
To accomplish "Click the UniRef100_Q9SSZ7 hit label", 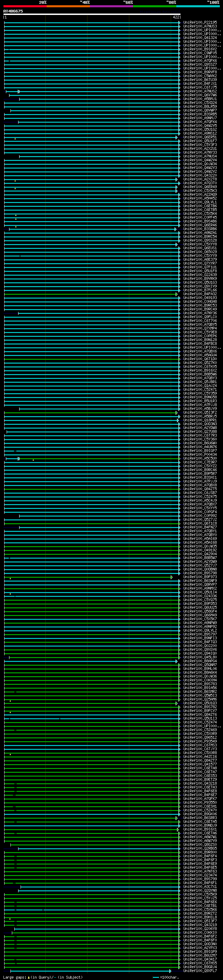I will 200,65.
